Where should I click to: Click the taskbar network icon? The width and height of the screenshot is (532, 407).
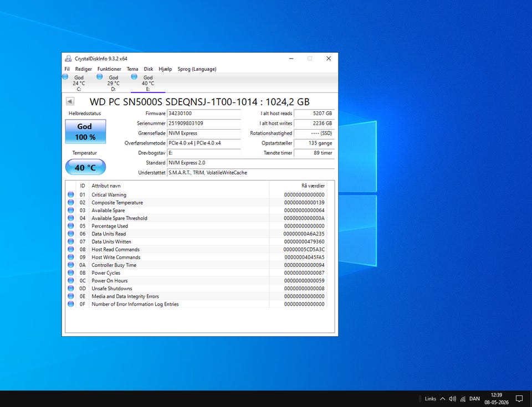[x=463, y=399]
